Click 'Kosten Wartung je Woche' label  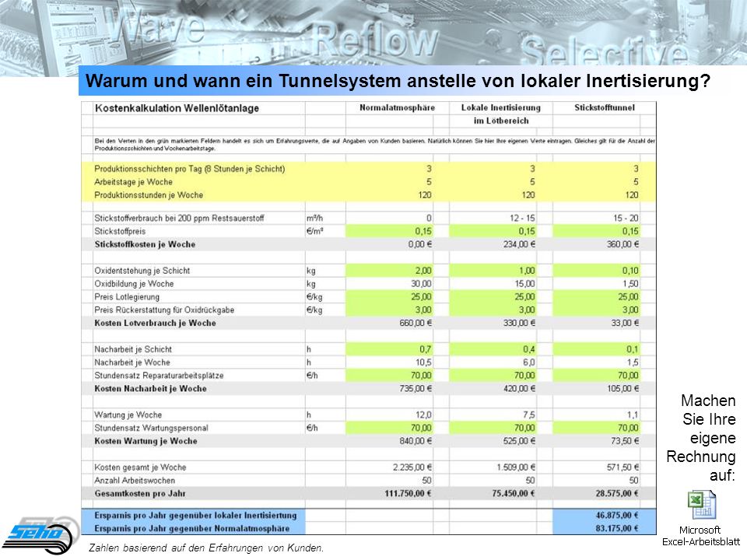(146, 441)
